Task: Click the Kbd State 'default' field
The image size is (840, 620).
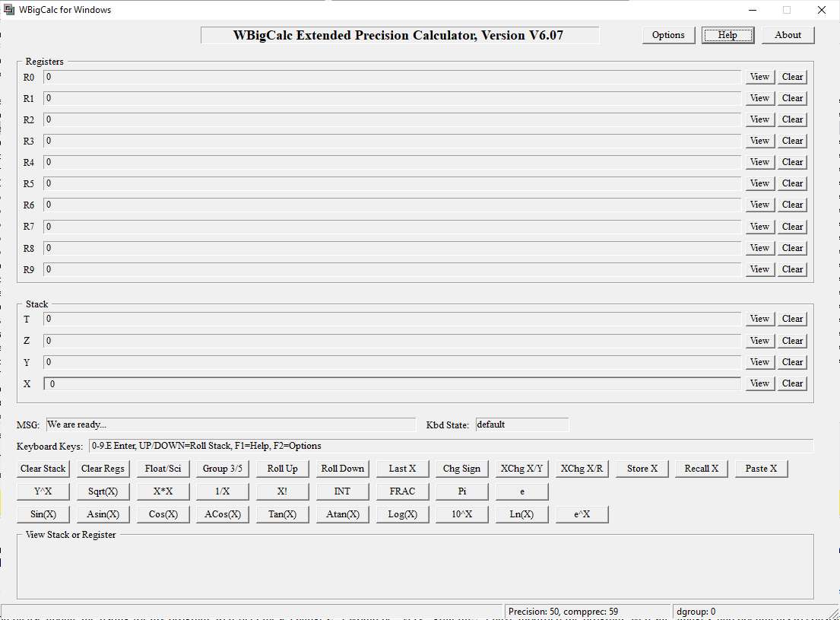Action: pyautogui.click(x=521, y=424)
